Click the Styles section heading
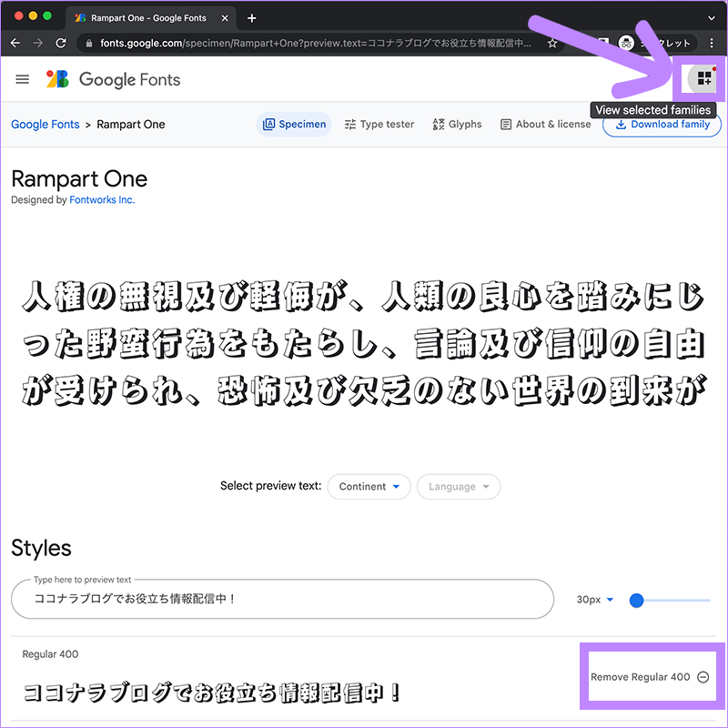728x728 pixels. pos(41,549)
